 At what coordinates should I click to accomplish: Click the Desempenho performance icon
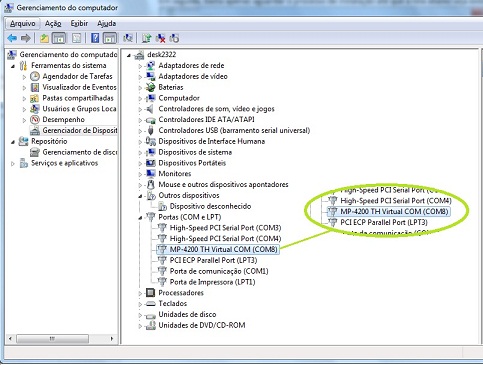pyautogui.click(x=35, y=119)
